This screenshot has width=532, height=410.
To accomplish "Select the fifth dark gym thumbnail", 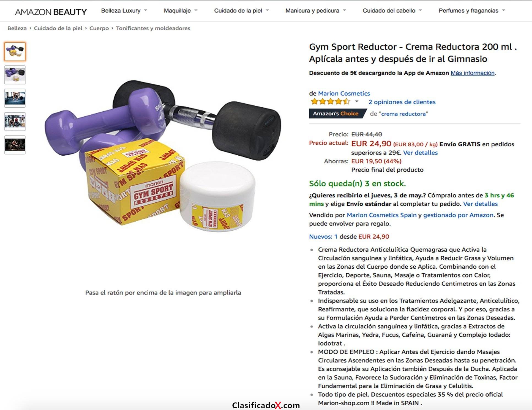I will point(15,145).
